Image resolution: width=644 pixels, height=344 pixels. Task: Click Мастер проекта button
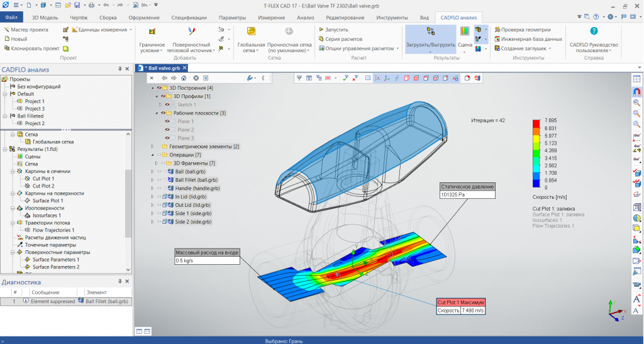pyautogui.click(x=29, y=30)
